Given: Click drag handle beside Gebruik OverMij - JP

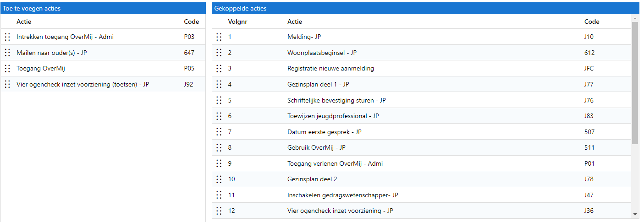Looking at the screenshot, I should tap(219, 147).
